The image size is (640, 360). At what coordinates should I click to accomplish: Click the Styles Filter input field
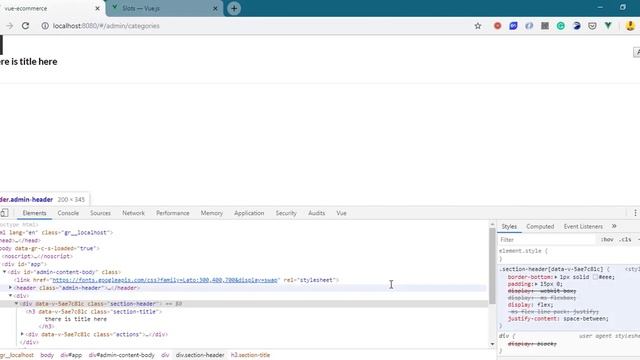pyautogui.click(x=547, y=240)
